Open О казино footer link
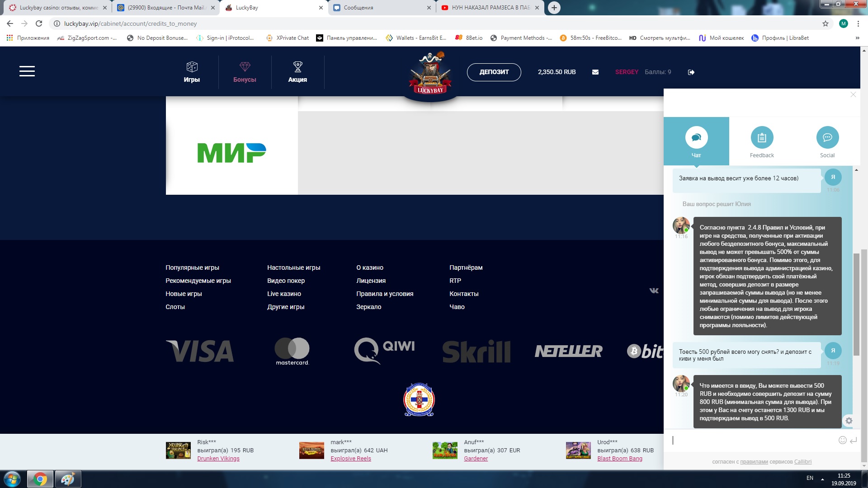The height and width of the screenshot is (488, 868). pyautogui.click(x=370, y=267)
